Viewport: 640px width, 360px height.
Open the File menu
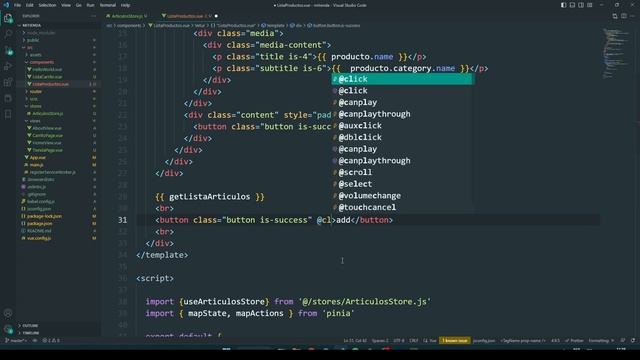(18, 5)
